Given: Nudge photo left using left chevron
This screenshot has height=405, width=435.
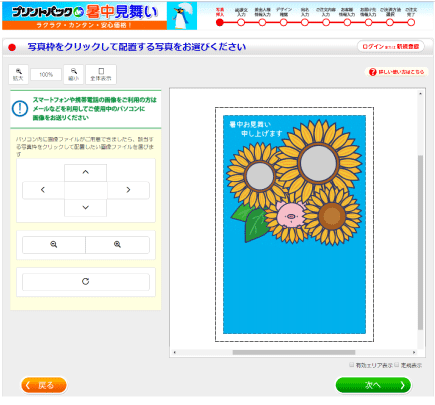Looking at the screenshot, I should click(x=43, y=190).
